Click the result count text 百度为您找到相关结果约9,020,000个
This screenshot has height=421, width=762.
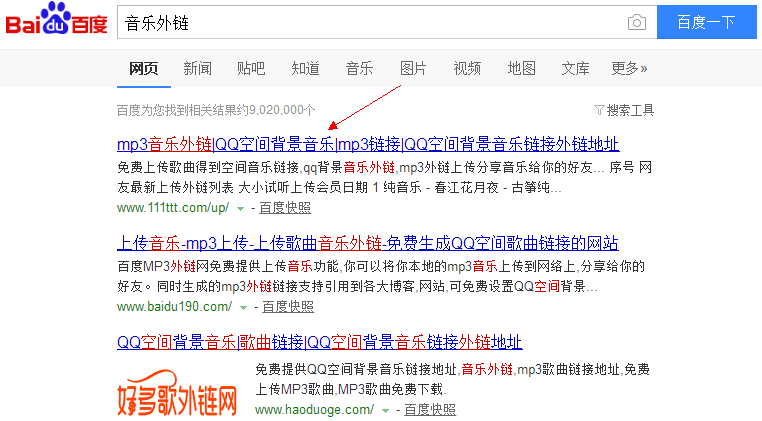coord(216,110)
